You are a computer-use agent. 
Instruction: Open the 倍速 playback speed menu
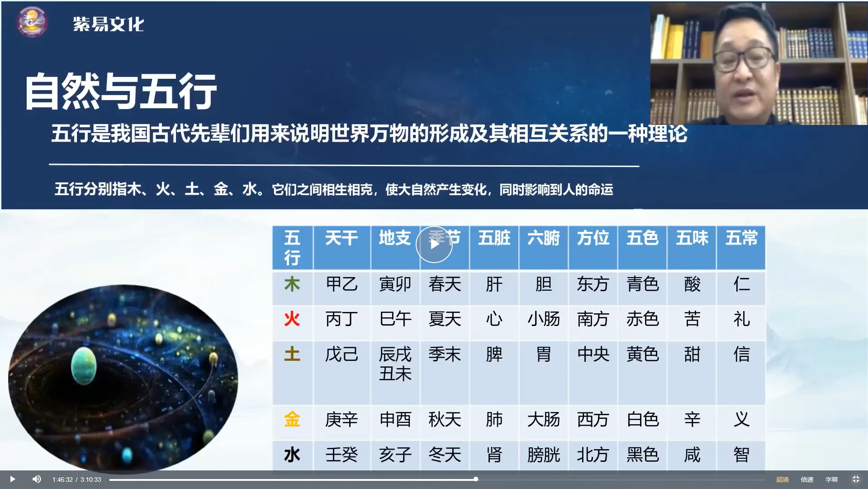tap(807, 479)
